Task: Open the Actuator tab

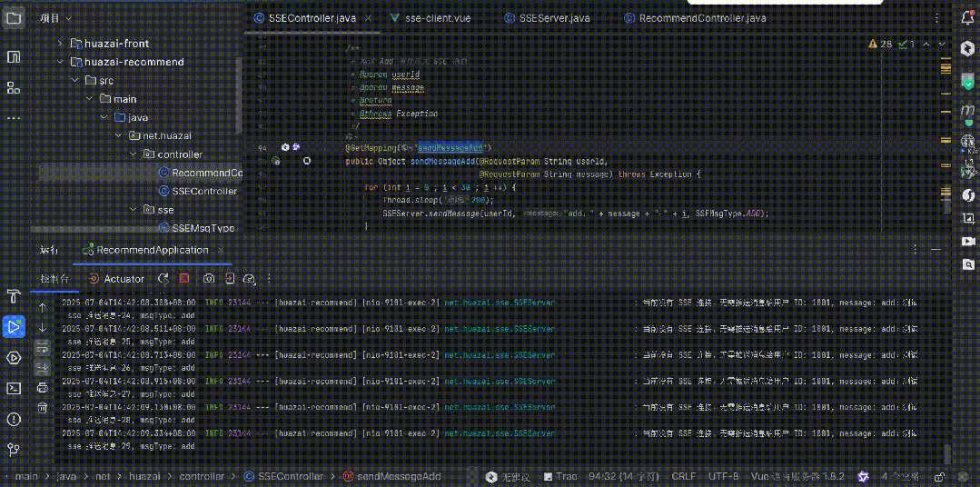Action: [x=117, y=279]
